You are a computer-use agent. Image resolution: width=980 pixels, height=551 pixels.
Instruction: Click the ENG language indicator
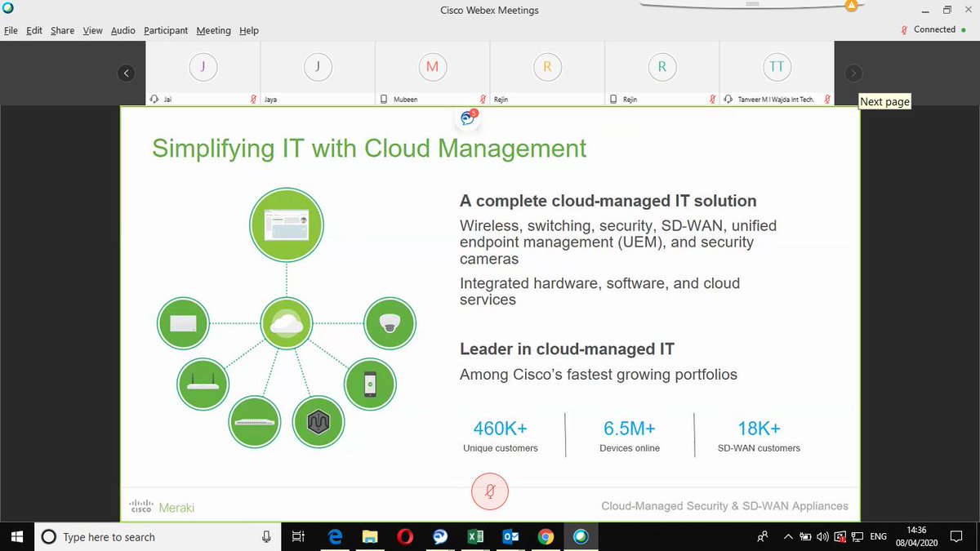(879, 536)
